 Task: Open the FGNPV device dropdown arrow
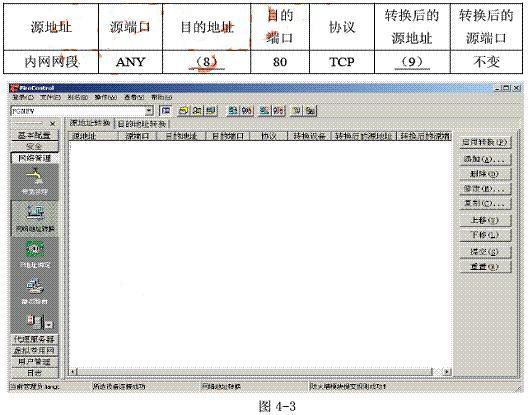coord(148,111)
